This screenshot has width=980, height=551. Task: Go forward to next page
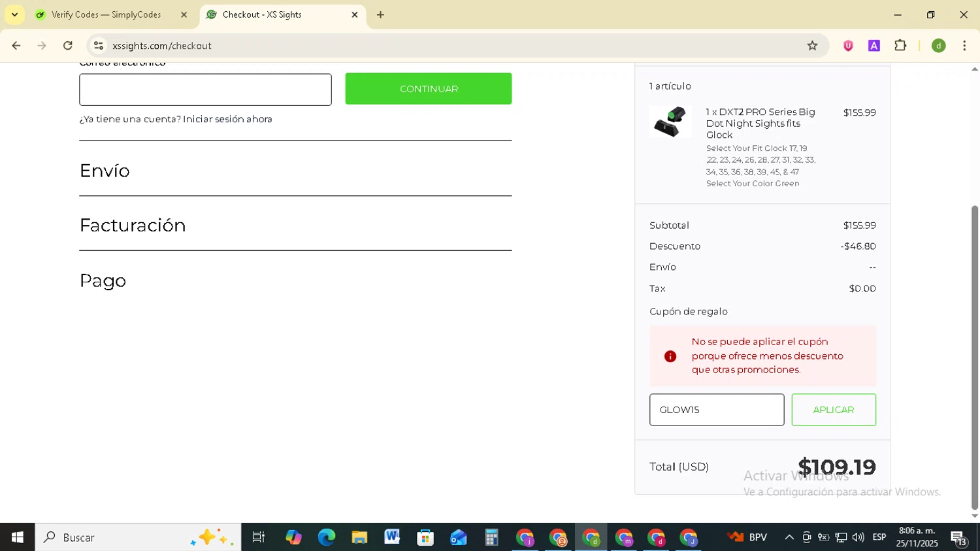pos(42,46)
